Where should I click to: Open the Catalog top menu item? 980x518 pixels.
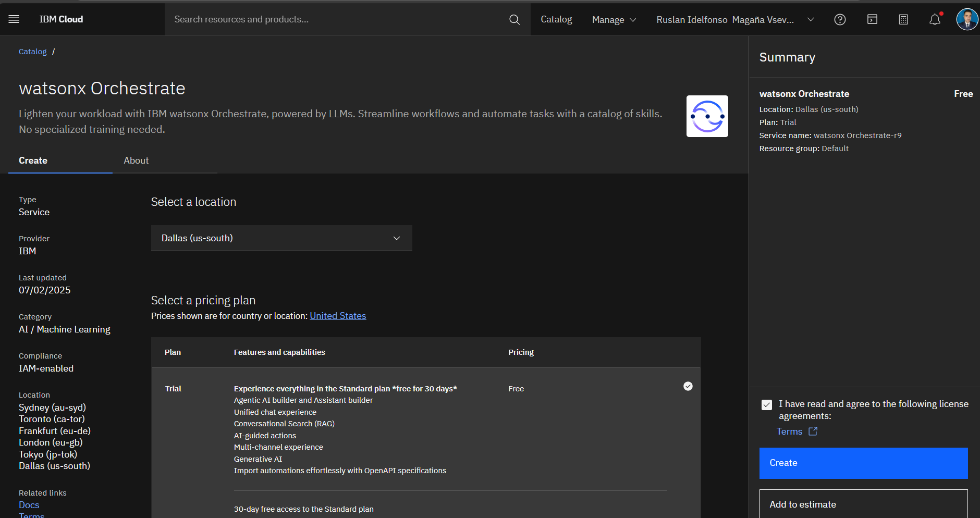pos(556,19)
